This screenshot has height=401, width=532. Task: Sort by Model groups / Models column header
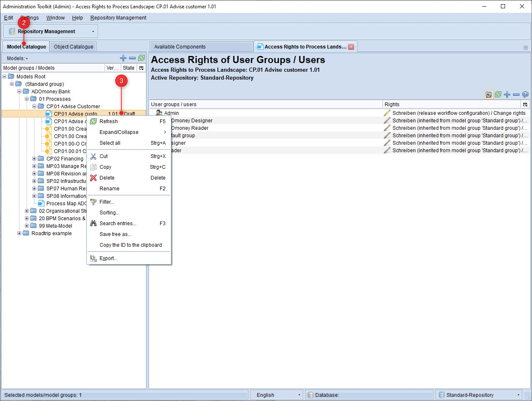[53, 68]
